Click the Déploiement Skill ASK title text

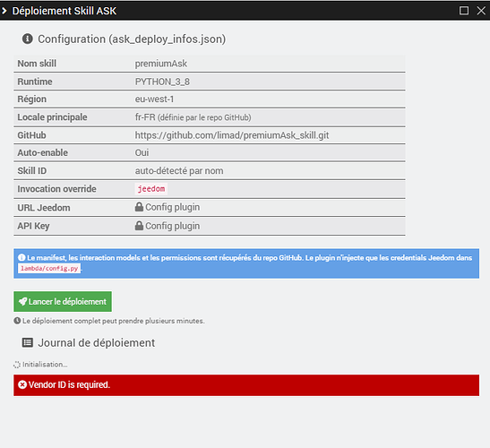(x=64, y=11)
